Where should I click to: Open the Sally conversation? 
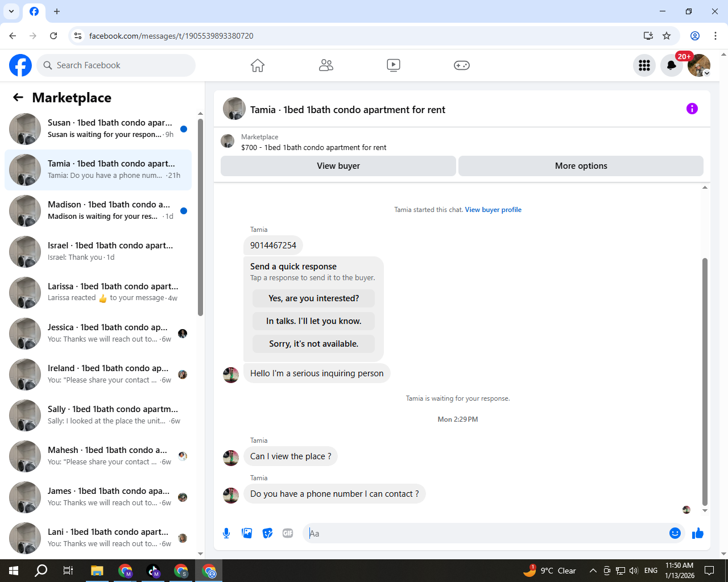98,415
